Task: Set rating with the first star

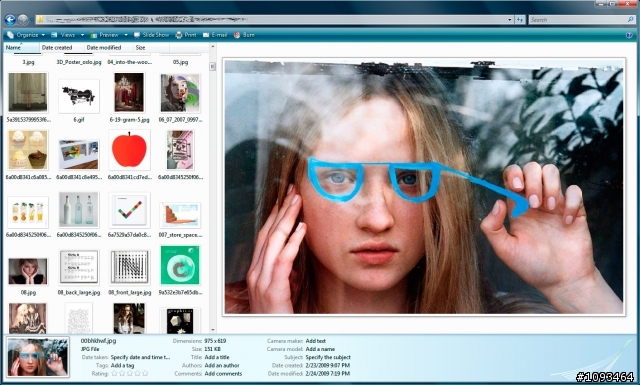Action: point(114,374)
